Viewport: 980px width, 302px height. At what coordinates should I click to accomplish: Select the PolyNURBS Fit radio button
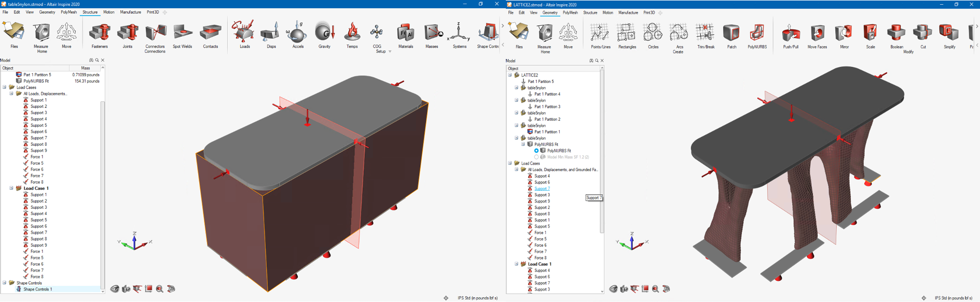(x=536, y=151)
